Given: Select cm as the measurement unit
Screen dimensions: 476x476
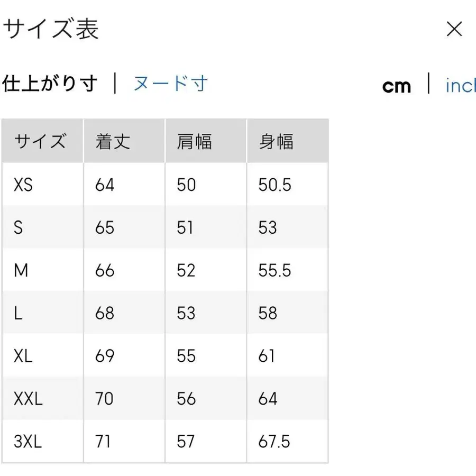Looking at the screenshot, I should [x=396, y=86].
